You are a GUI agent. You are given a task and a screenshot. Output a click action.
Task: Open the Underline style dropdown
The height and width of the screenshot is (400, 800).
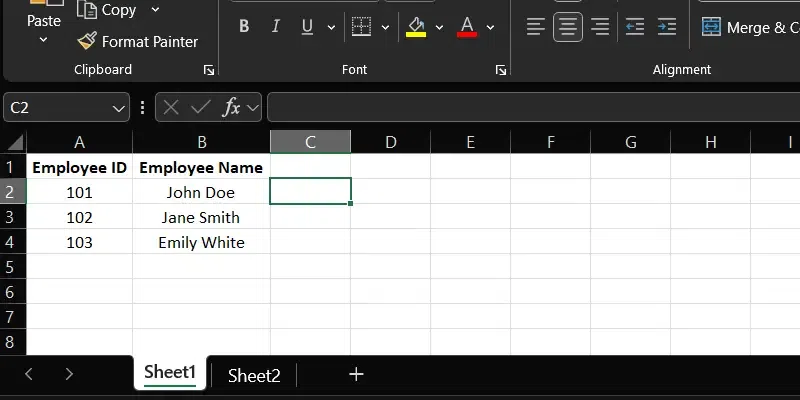(331, 27)
